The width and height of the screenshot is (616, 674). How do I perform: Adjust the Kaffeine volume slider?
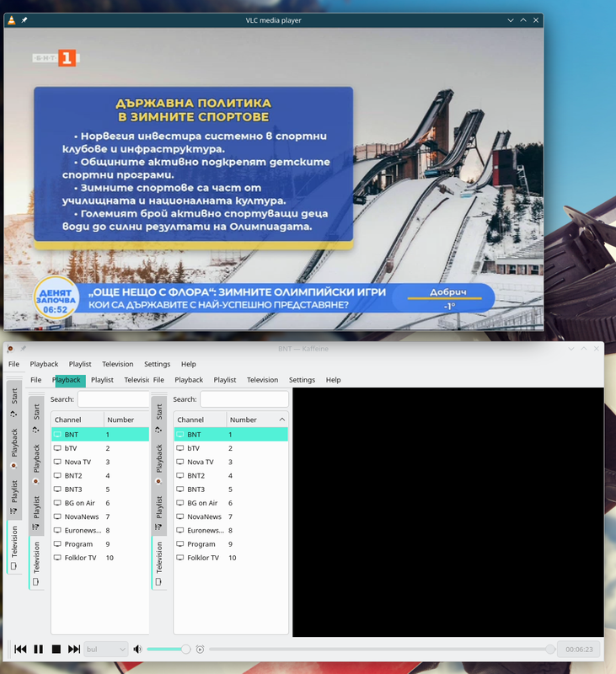tap(169, 649)
